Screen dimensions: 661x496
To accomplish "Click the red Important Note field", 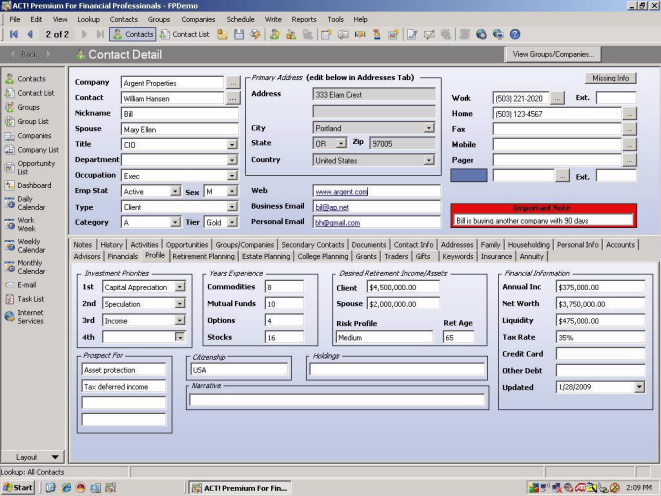I will tap(543, 220).
